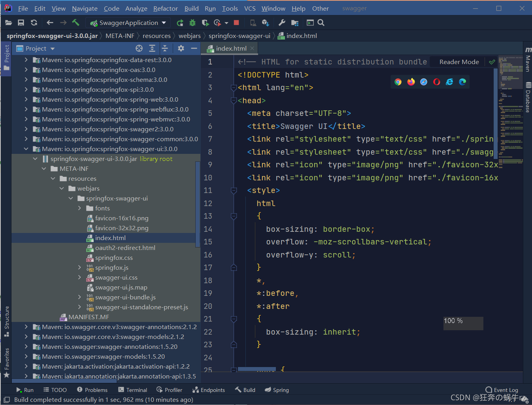Open page in Internet Explorer
The image size is (532, 405).
pyautogui.click(x=449, y=82)
